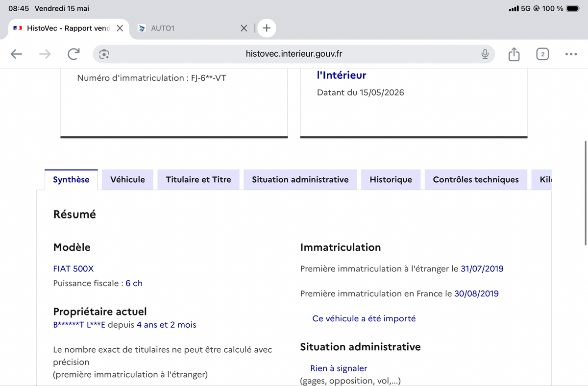Image resolution: width=588 pixels, height=386 pixels.
Task: Close the HistoVec browser tab
Action: (x=120, y=28)
